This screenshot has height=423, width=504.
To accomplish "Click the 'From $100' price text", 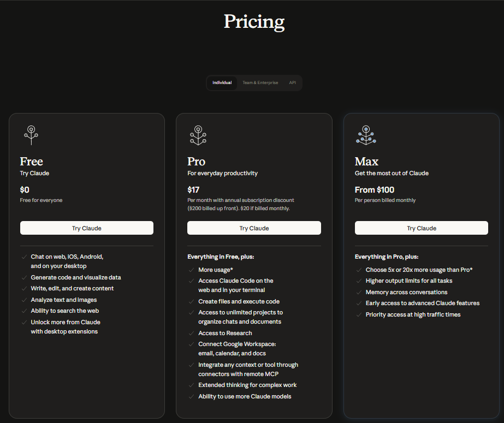I will tap(373, 189).
